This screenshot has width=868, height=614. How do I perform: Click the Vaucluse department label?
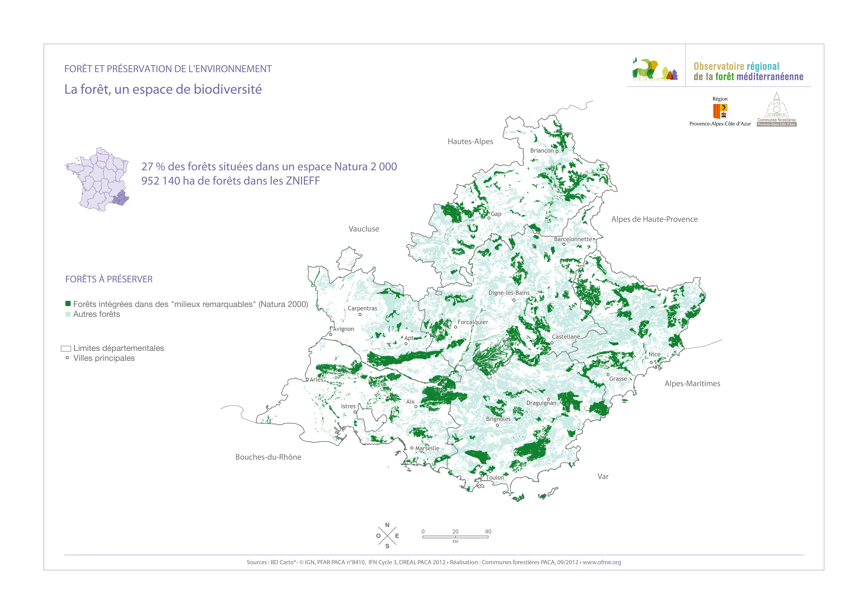[364, 229]
